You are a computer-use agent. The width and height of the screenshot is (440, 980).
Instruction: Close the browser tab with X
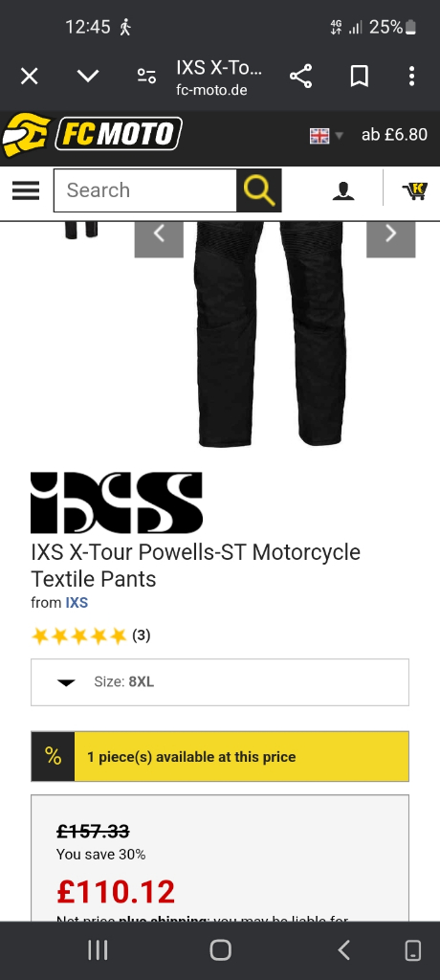(30, 77)
